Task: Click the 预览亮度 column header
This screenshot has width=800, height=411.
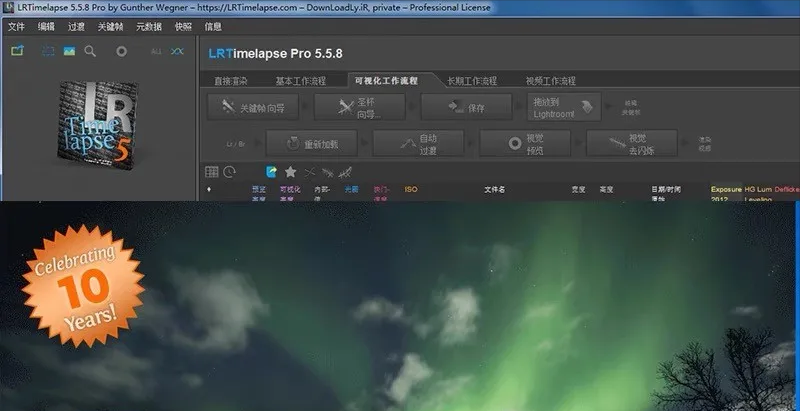Action: (259, 193)
